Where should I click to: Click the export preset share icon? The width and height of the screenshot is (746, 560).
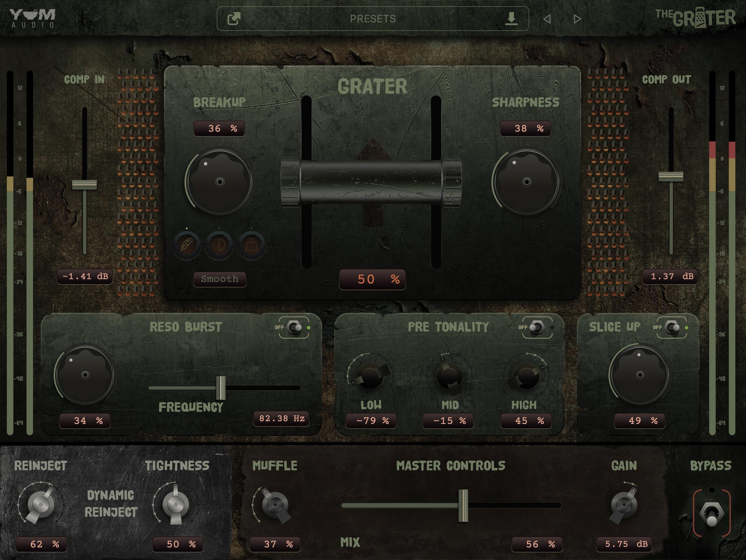pos(233,19)
